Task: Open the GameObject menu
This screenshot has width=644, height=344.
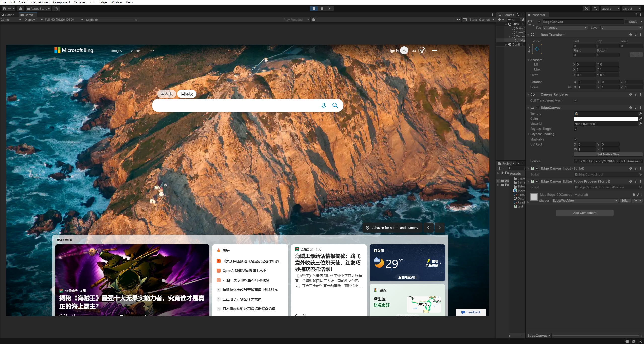Action: tap(40, 2)
